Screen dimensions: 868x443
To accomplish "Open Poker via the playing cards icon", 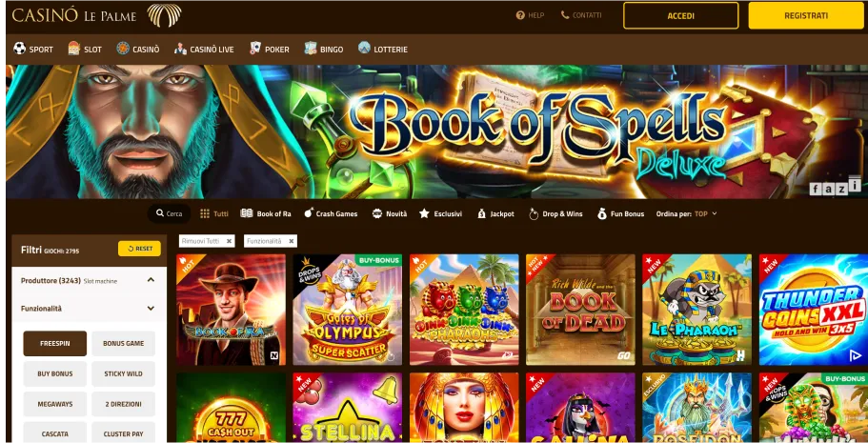I will click(255, 49).
